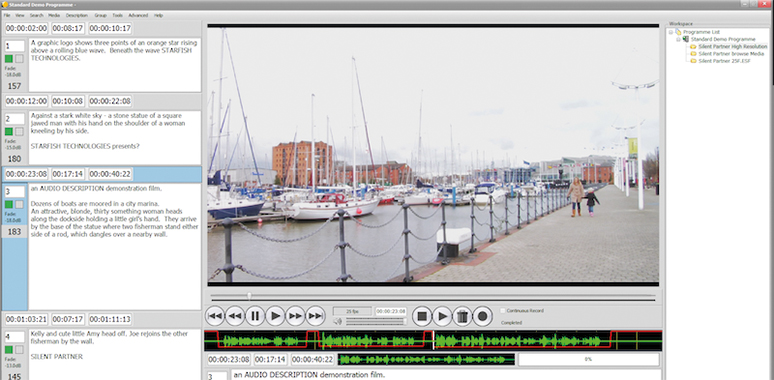Image resolution: width=774 pixels, height=380 pixels.
Task: Fast-forward the video with double-right arrows
Action: click(295, 316)
